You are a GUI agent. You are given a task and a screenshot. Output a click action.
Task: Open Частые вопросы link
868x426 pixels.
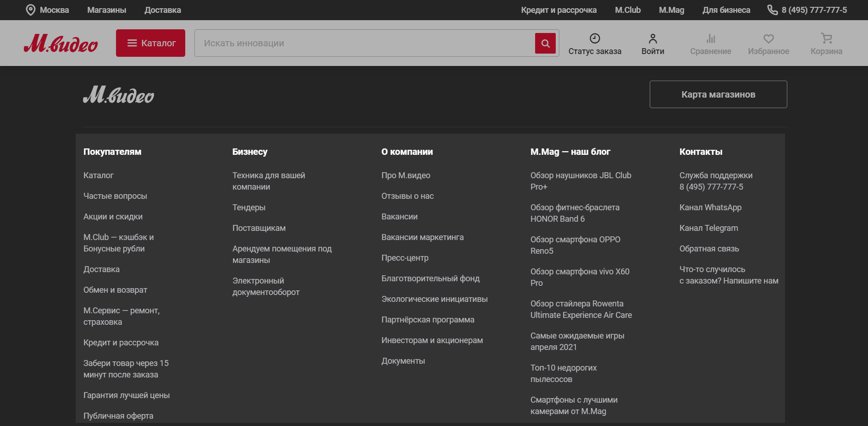115,196
